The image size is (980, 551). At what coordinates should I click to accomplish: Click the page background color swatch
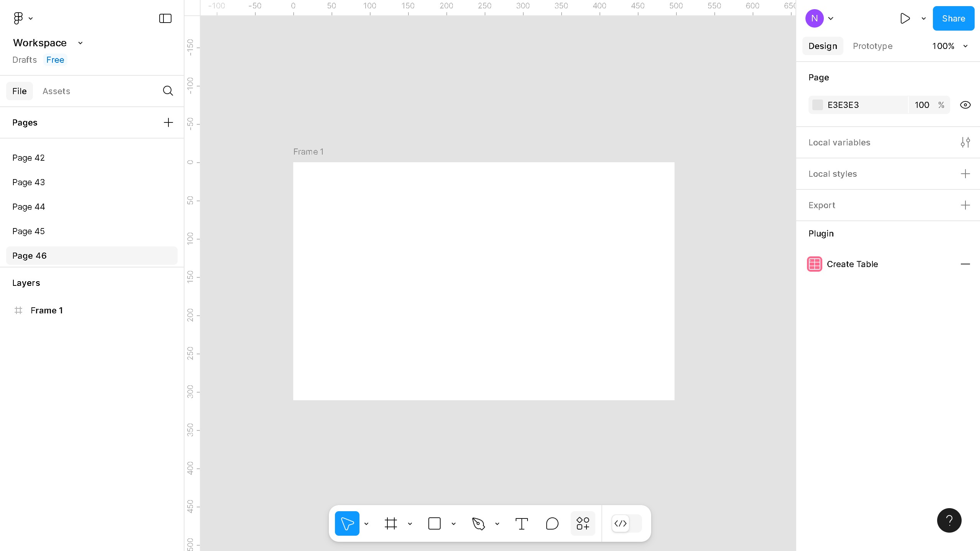pos(818,104)
